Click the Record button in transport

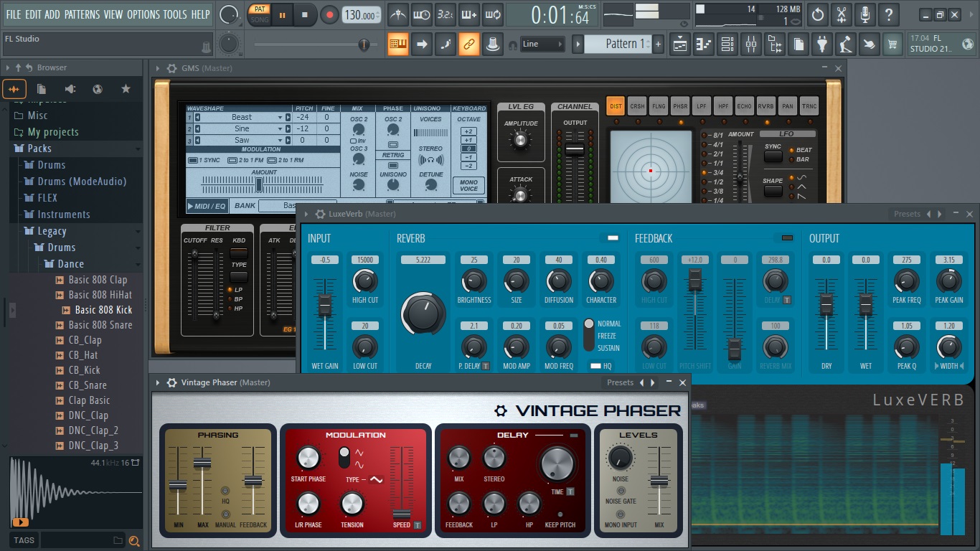pyautogui.click(x=329, y=14)
